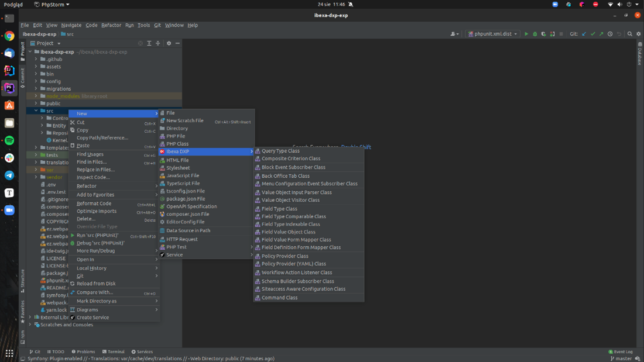The width and height of the screenshot is (644, 362).
Task: Expand External Libraries node
Action: point(30,318)
